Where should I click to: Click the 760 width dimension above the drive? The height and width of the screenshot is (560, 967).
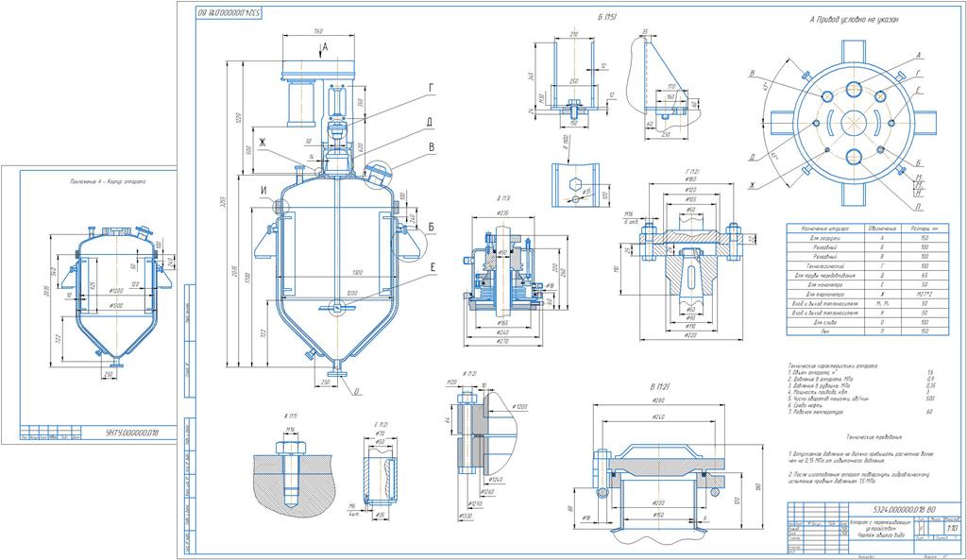tap(318, 30)
